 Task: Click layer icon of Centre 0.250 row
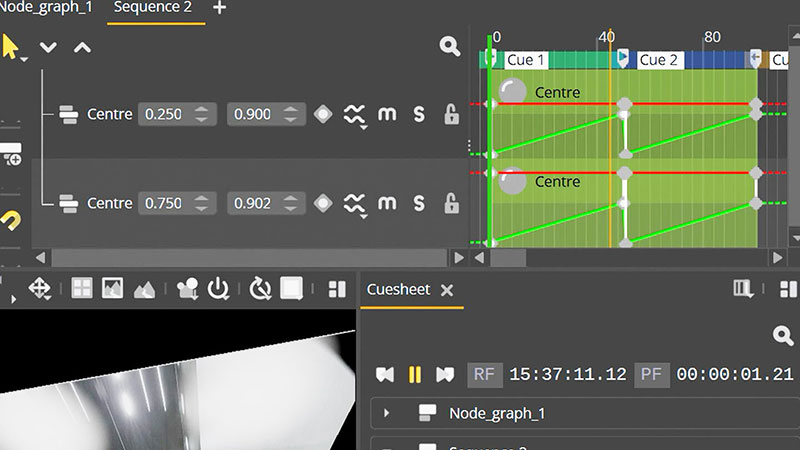(68, 114)
